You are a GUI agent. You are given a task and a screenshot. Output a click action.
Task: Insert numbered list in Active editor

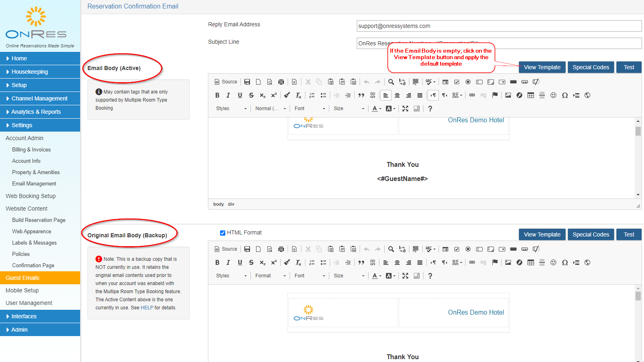pyautogui.click(x=312, y=95)
